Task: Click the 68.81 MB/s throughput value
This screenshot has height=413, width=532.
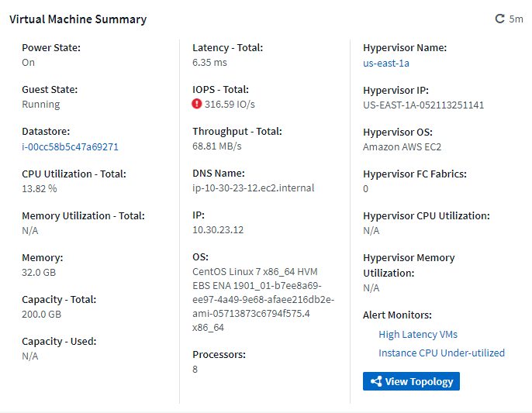Action: (217, 146)
